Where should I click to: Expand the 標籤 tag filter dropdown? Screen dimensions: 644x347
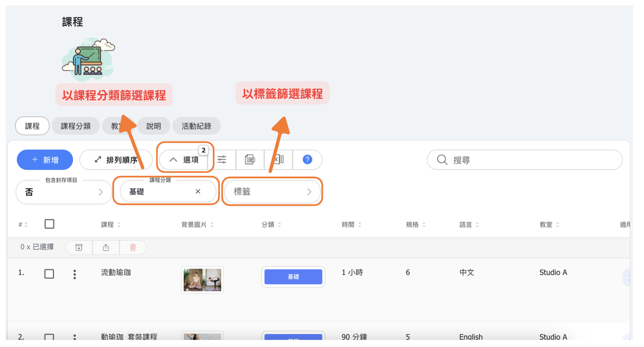coord(272,192)
